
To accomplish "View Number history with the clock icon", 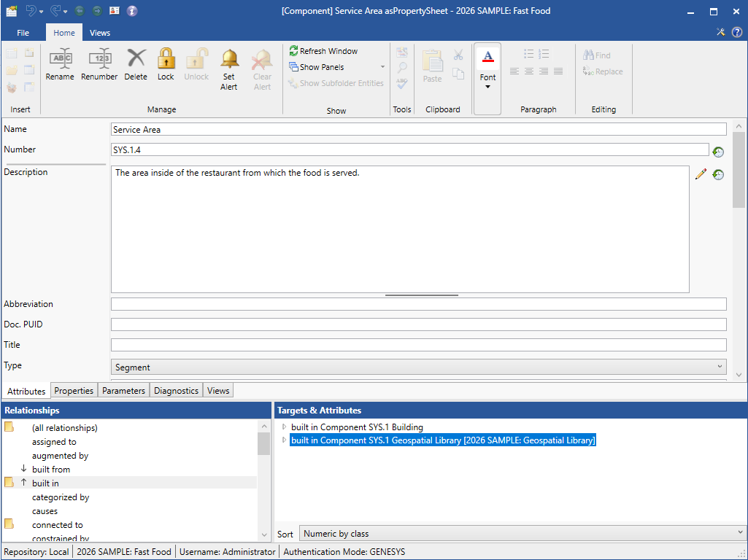I will [x=718, y=152].
